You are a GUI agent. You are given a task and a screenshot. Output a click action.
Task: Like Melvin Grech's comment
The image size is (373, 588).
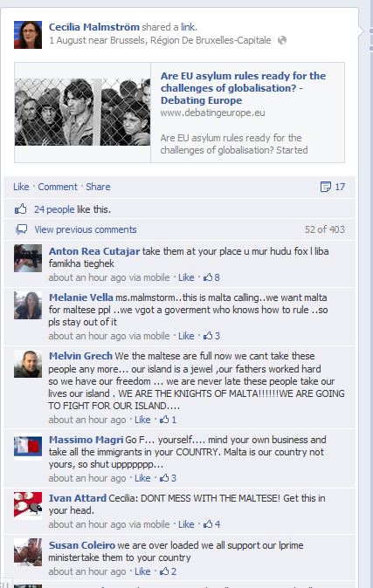[x=142, y=420]
